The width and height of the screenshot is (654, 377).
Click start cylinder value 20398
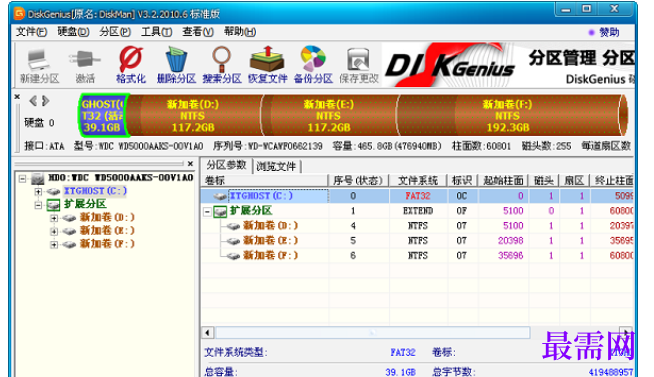tap(511, 241)
